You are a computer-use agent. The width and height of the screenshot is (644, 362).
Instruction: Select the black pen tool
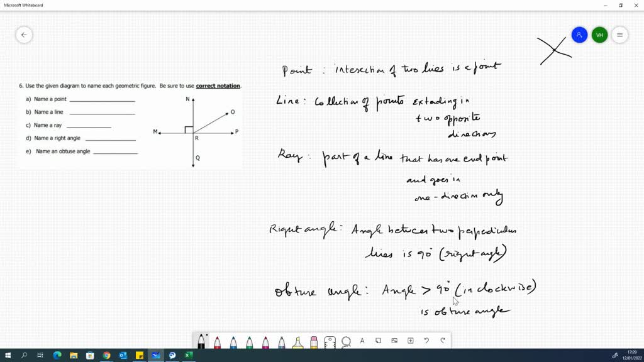point(201,341)
